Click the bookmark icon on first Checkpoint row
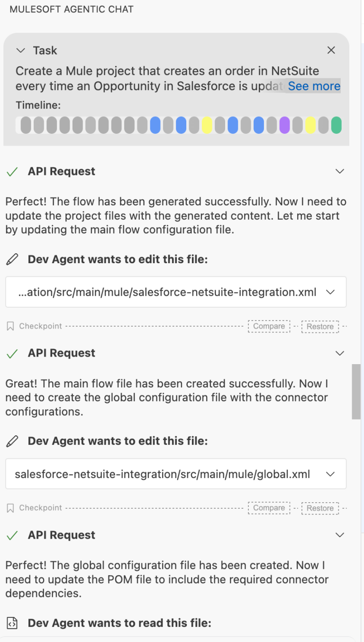Viewport: 364px width, 642px height. [10, 326]
